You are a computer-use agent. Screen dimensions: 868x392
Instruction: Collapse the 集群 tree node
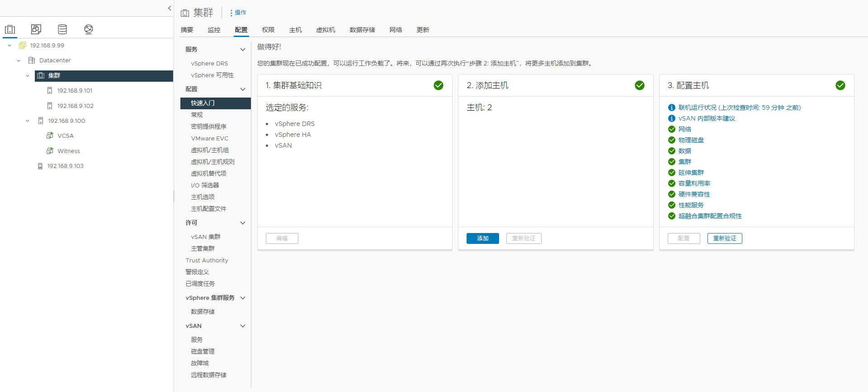28,76
